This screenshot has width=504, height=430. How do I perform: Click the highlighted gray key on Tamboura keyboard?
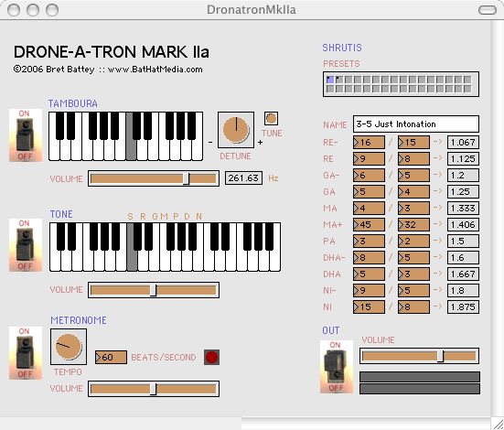tap(131, 148)
